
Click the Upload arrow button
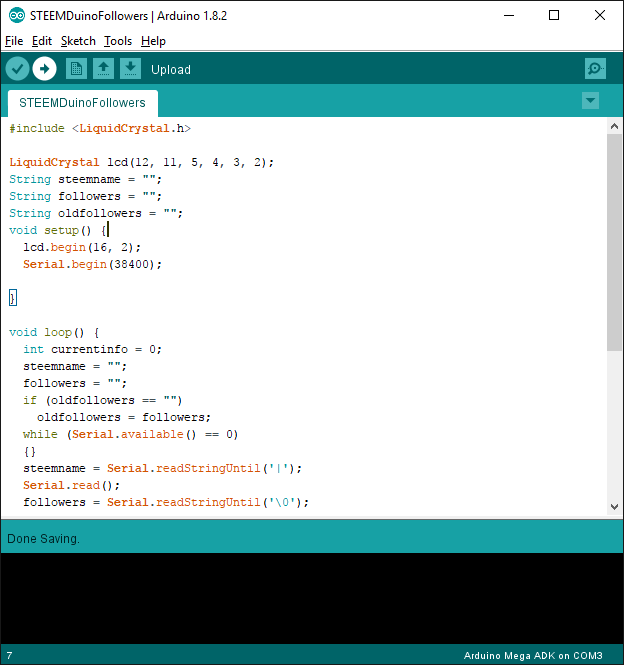(x=45, y=69)
